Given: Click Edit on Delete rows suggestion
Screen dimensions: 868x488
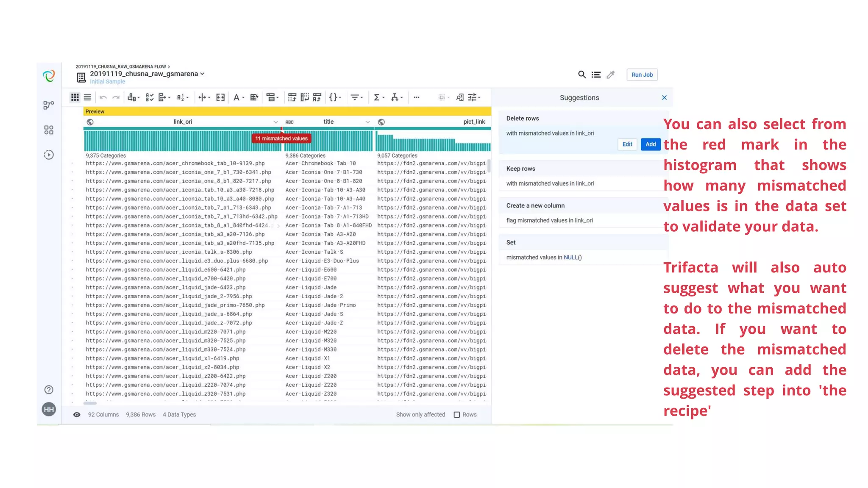Looking at the screenshot, I should [x=627, y=144].
